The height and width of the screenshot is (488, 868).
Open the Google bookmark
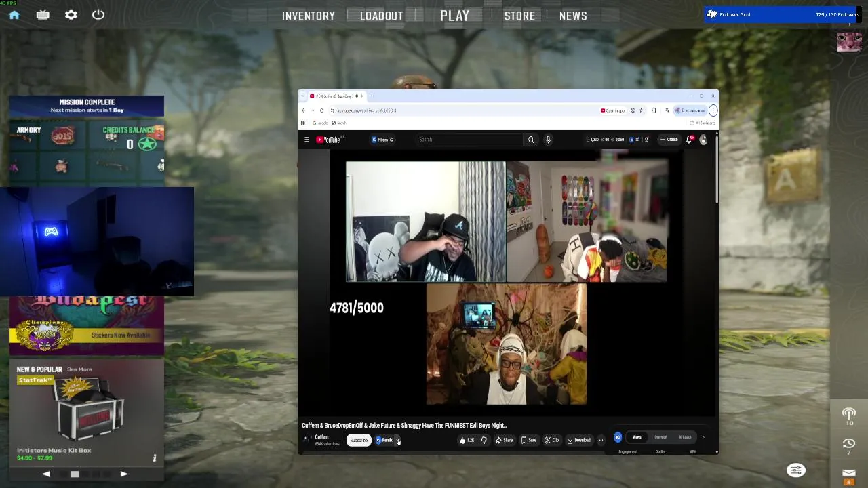(x=321, y=123)
